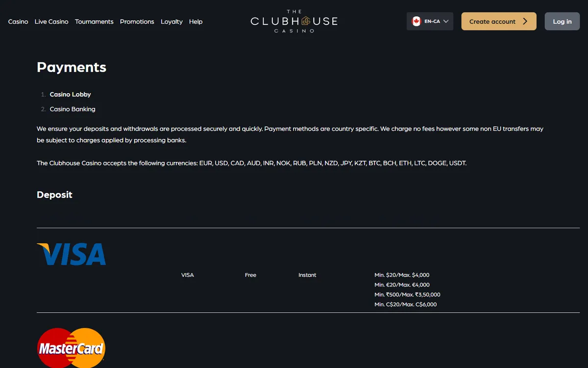
Task: Click the Canadian flag icon
Action: tap(416, 22)
